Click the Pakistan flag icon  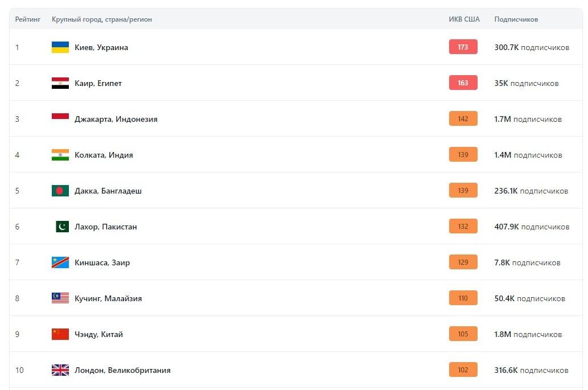(x=62, y=227)
